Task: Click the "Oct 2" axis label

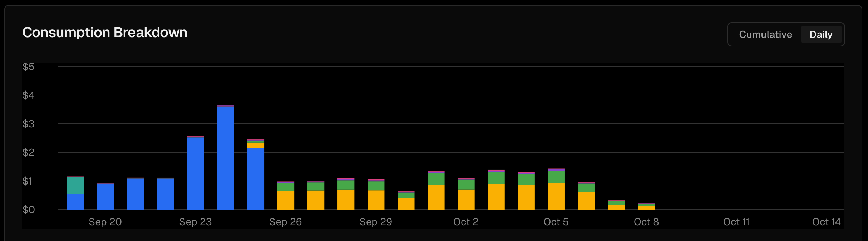Action: pos(466,222)
